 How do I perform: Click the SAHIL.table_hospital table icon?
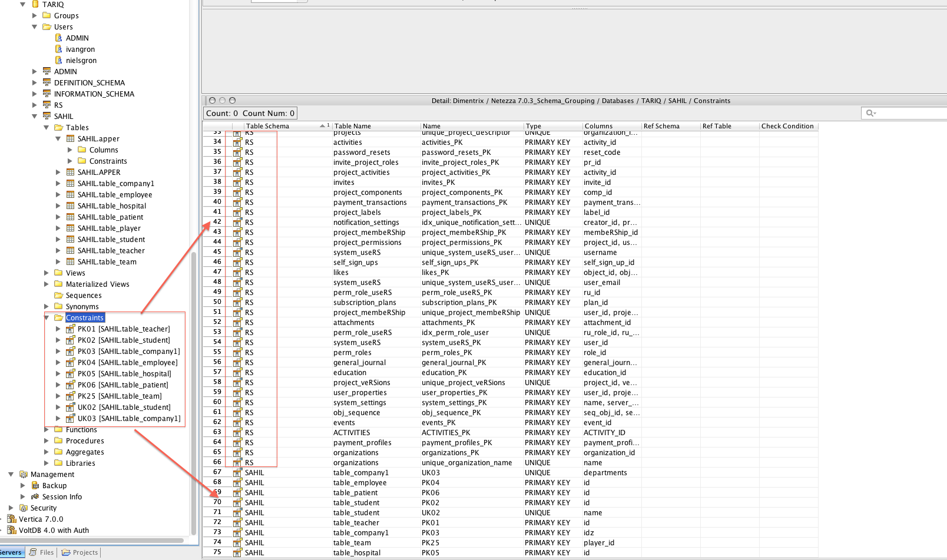pyautogui.click(x=71, y=206)
